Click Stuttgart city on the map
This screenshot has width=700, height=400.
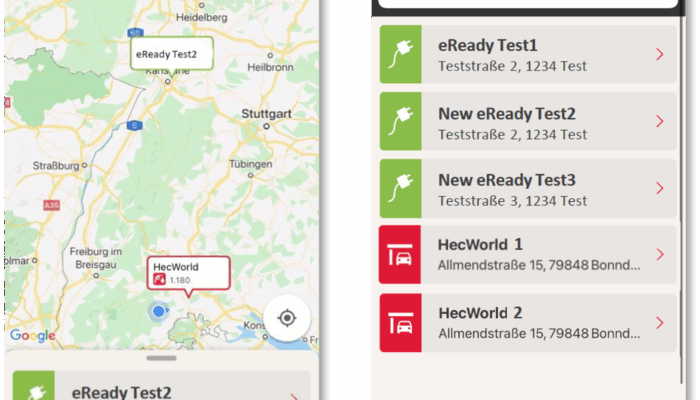click(266, 114)
